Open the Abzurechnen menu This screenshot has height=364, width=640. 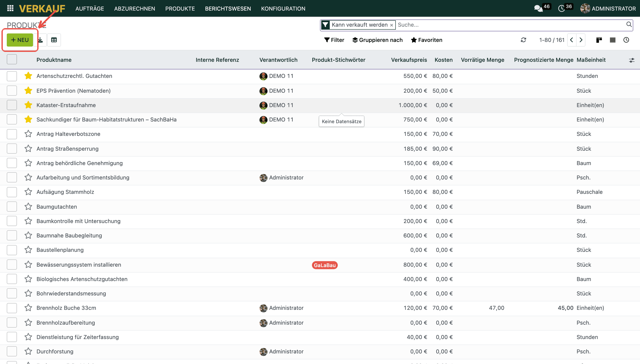pyautogui.click(x=135, y=8)
